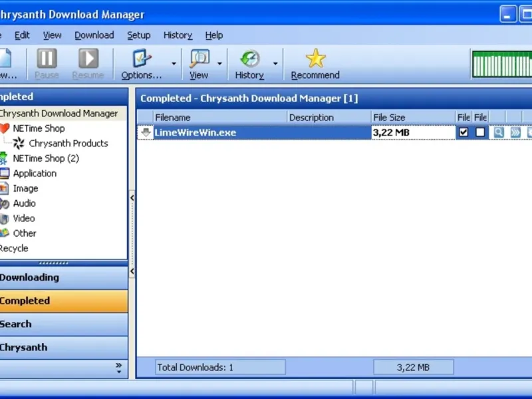
Task: Open the Edit menu
Action: pos(22,35)
